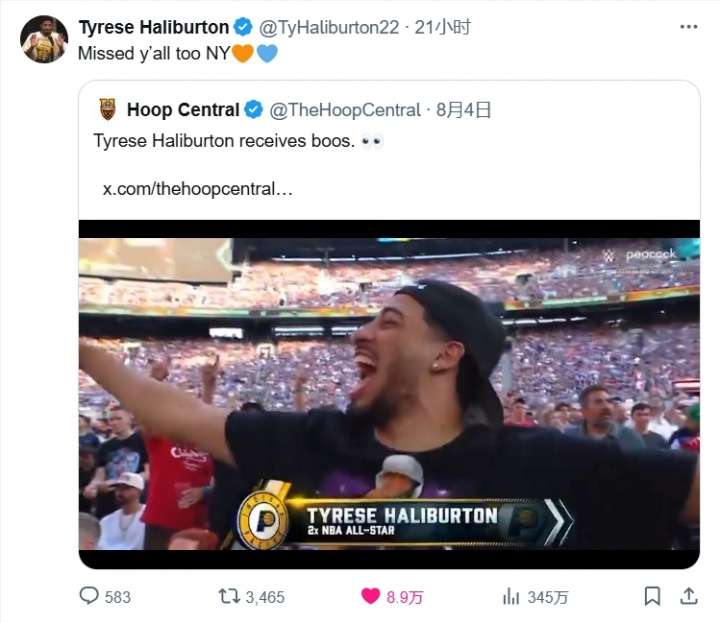
Task: Click the reply speech bubble icon
Action: pos(90,596)
